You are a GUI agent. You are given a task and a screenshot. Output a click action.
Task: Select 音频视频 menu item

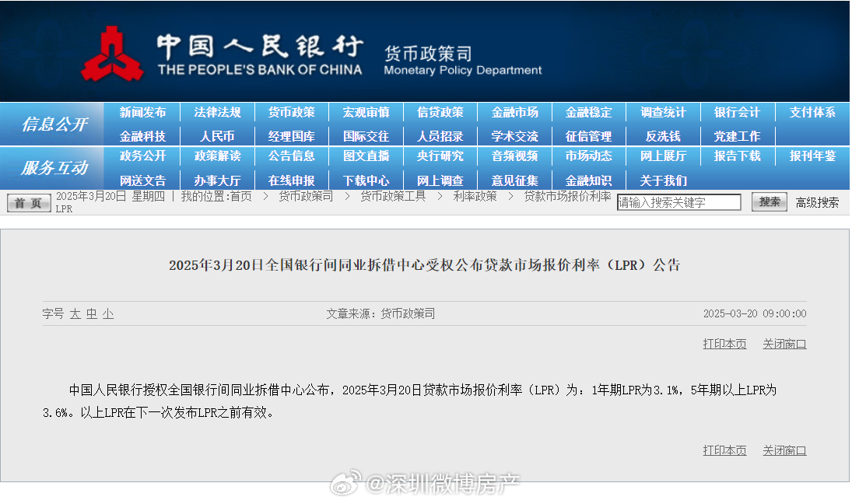[x=514, y=156]
